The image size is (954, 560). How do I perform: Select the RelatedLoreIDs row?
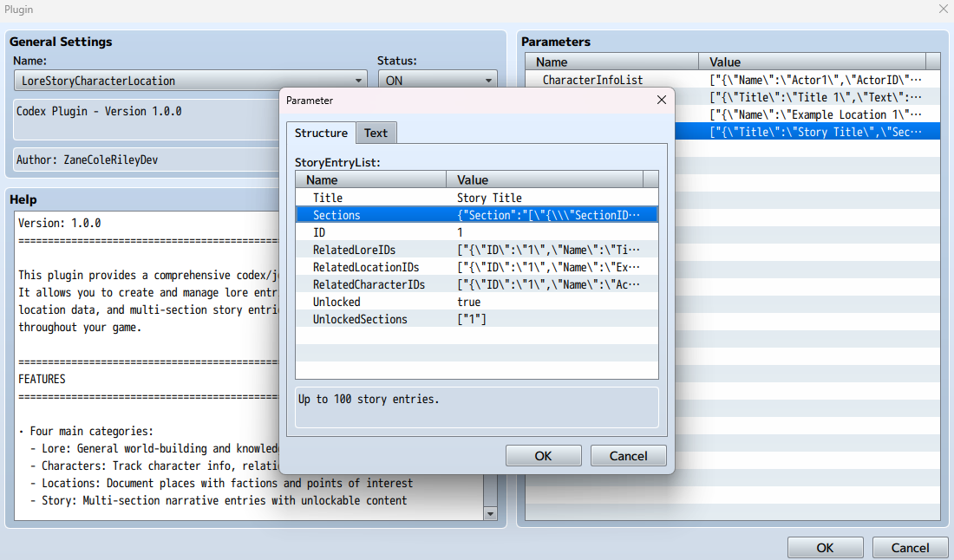[x=476, y=250]
